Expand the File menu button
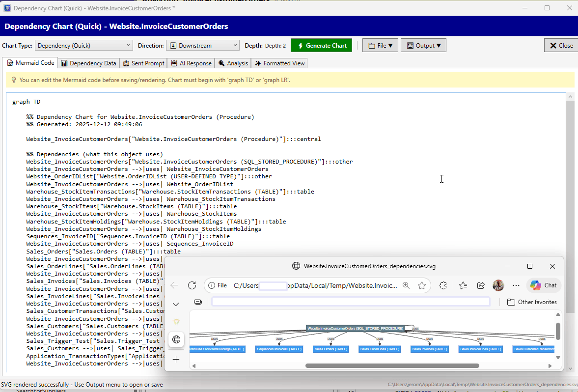 [x=380, y=46]
